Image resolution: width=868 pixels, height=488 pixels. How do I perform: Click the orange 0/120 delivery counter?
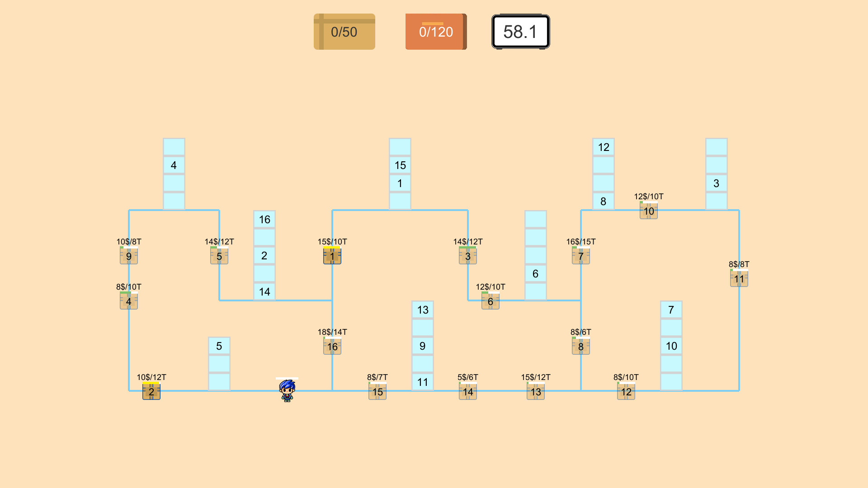[435, 31]
